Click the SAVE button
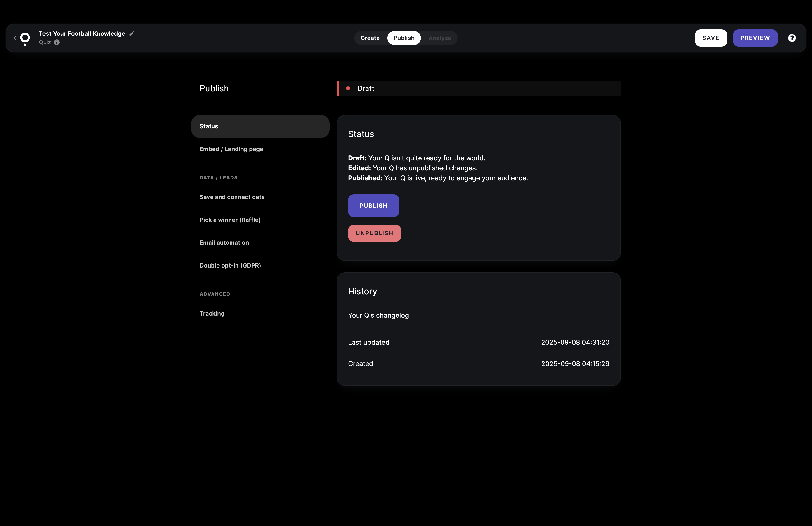Image resolution: width=812 pixels, height=526 pixels. [711, 38]
